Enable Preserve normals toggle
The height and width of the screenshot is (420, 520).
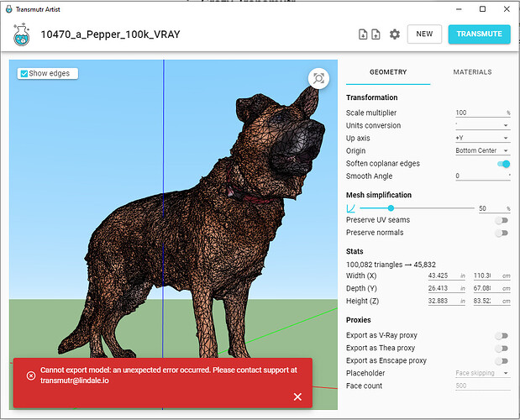coord(502,233)
